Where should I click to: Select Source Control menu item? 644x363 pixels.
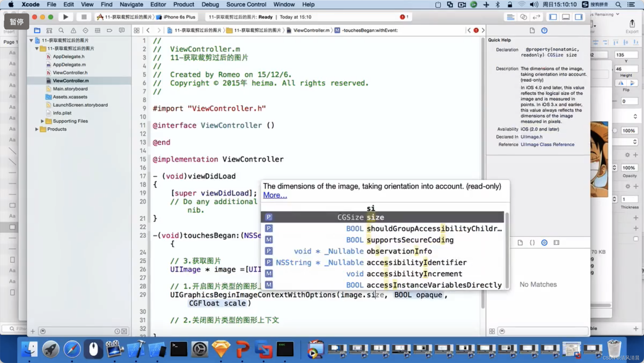tap(246, 4)
